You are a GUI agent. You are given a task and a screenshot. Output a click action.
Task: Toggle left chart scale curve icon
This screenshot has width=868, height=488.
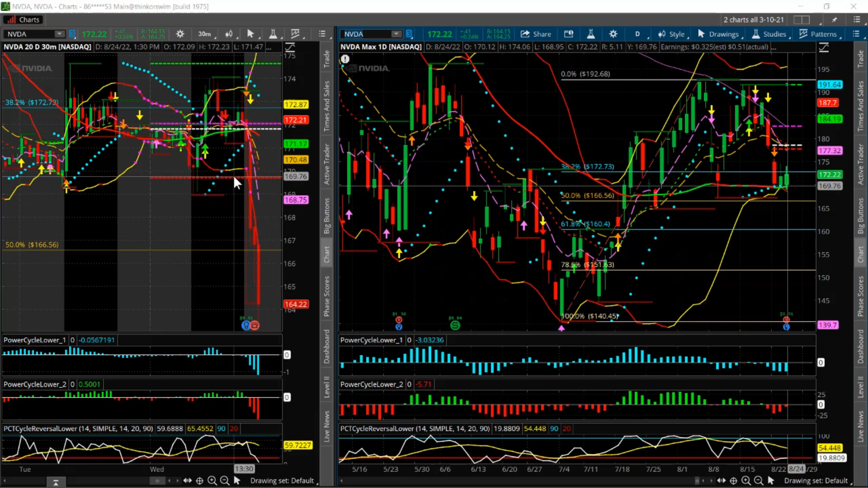point(290,47)
